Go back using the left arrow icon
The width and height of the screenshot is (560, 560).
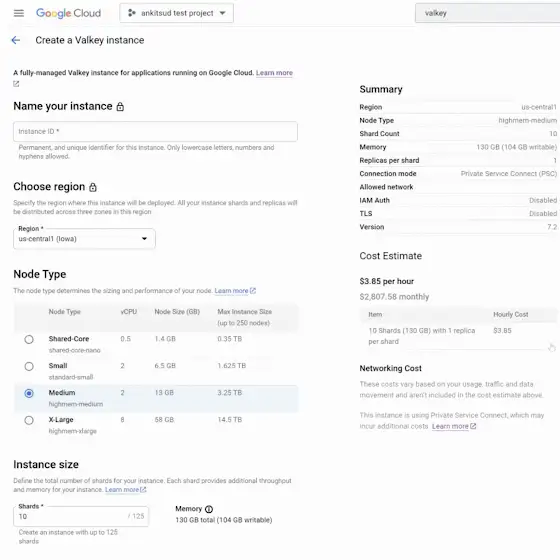click(x=16, y=40)
